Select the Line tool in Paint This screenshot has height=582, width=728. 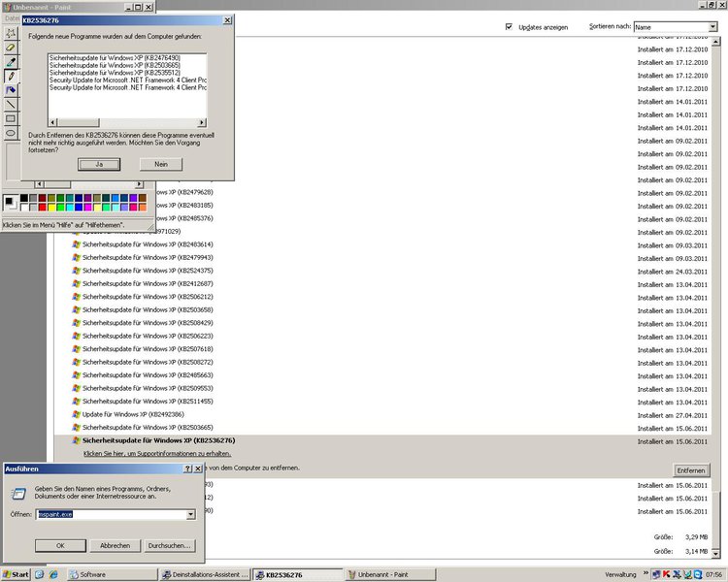11,105
